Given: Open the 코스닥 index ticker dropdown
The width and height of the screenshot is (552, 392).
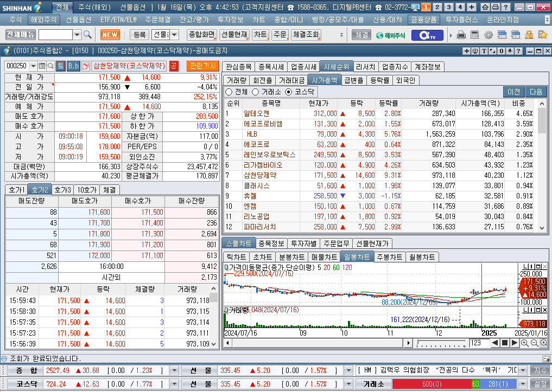Looking at the screenshot, I should [x=174, y=384].
